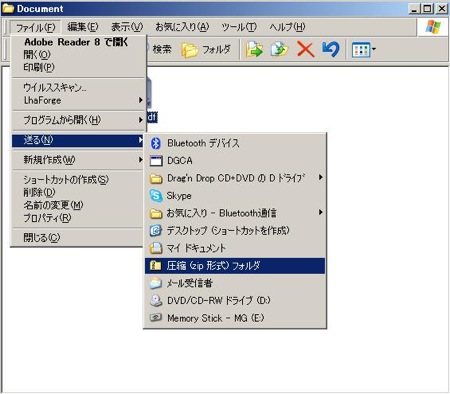This screenshot has width=450, height=394.
Task: Click the DGCA window icon
Action: [156, 161]
